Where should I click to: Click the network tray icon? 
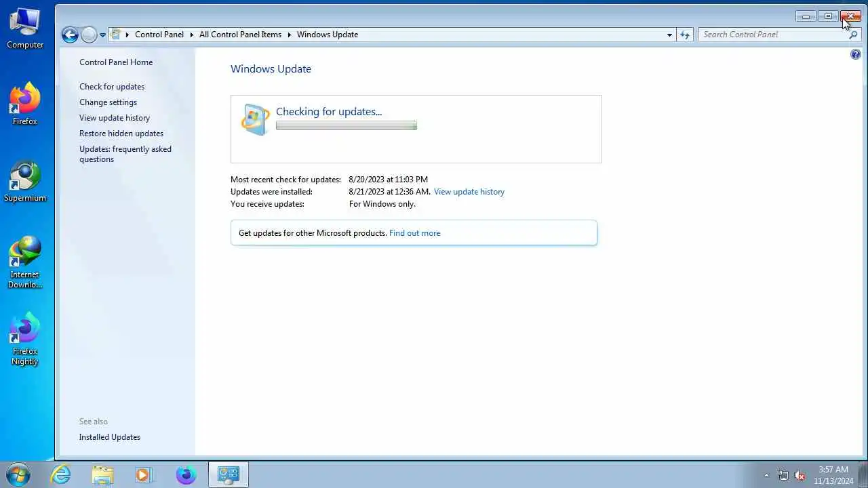pyautogui.click(x=783, y=475)
